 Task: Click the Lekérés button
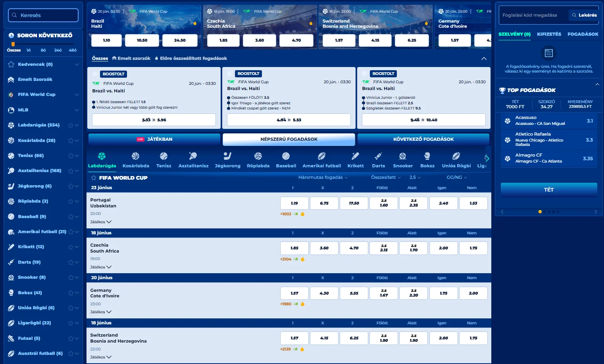click(x=584, y=15)
